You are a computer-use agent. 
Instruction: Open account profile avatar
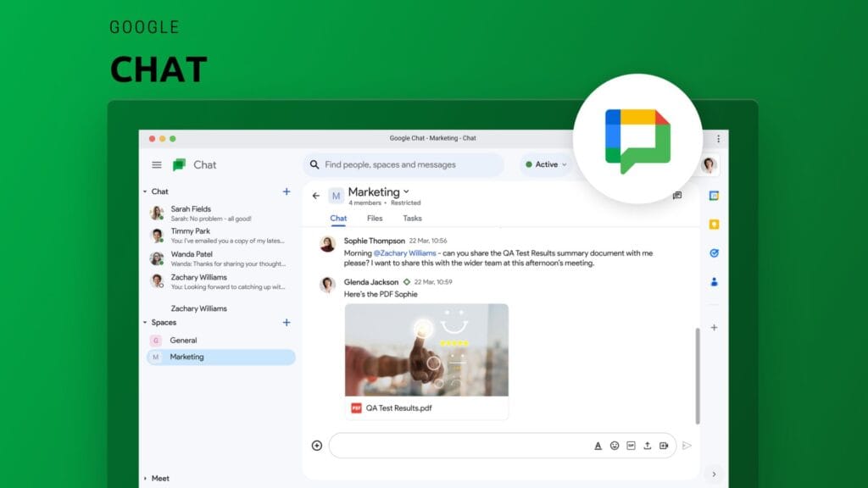[709, 165]
